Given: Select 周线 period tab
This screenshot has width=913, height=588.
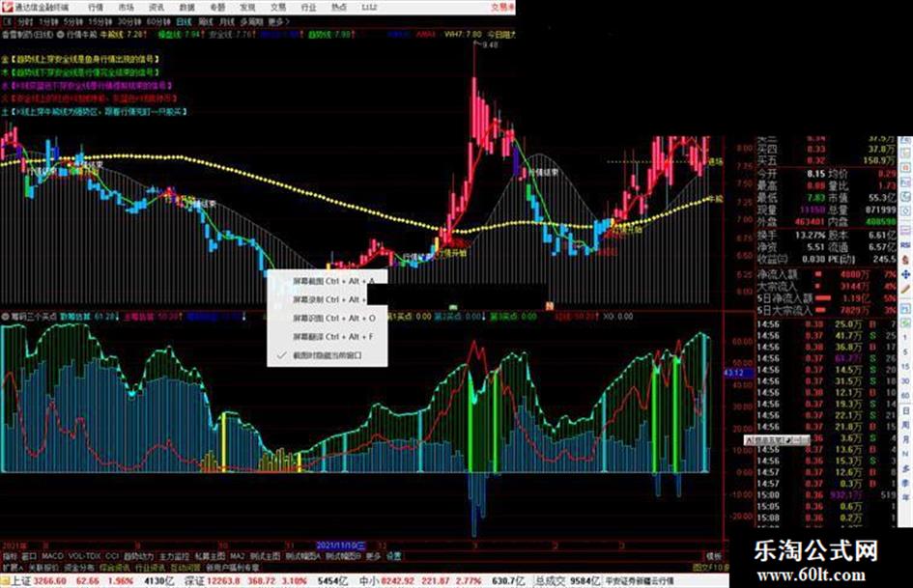Looking at the screenshot, I should point(206,21).
